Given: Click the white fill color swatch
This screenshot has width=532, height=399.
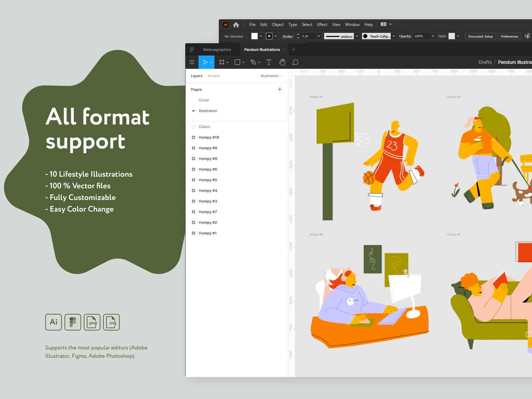Looking at the screenshot, I should coord(254,36).
